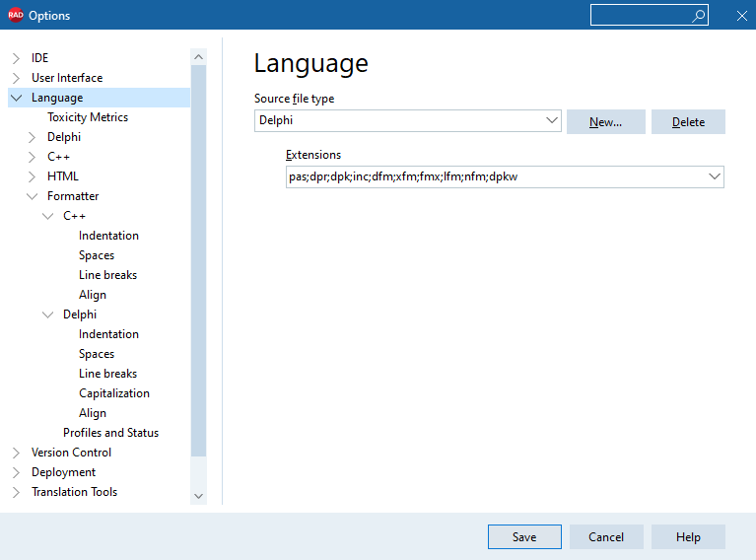Select the Formatter tree item

click(73, 196)
